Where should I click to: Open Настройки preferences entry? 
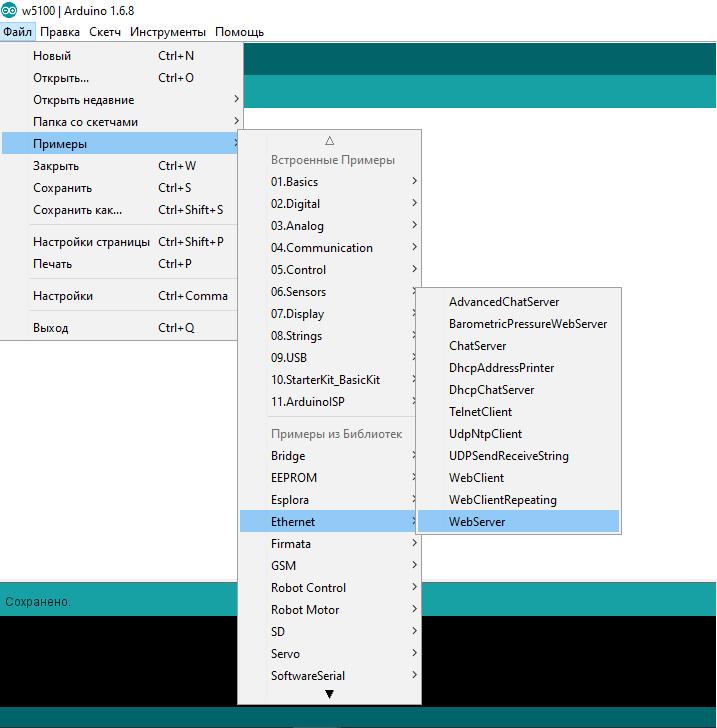63,296
